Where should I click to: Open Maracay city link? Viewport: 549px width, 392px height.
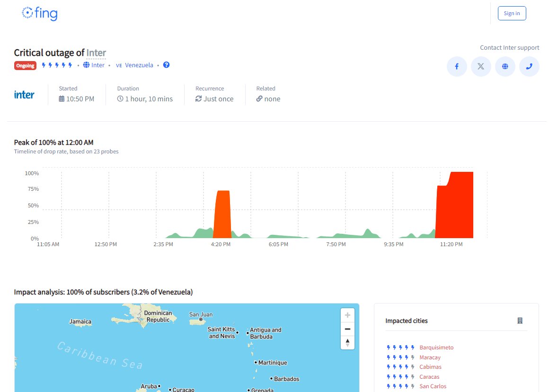430,357
